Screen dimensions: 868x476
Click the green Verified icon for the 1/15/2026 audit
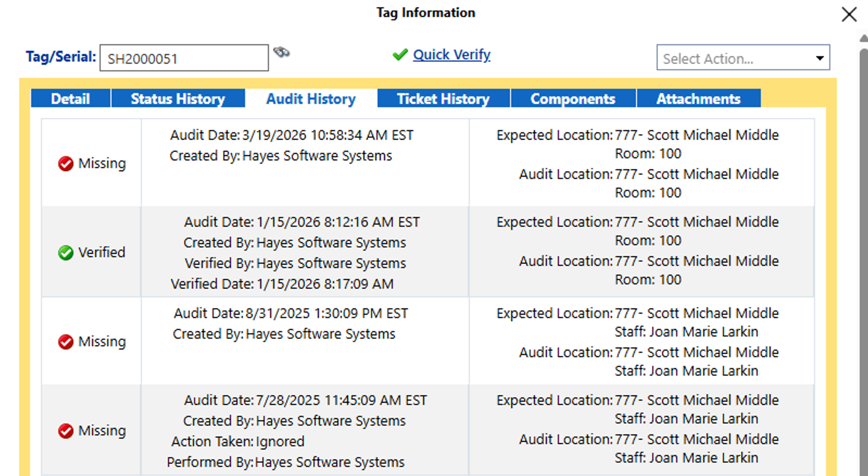coord(66,252)
